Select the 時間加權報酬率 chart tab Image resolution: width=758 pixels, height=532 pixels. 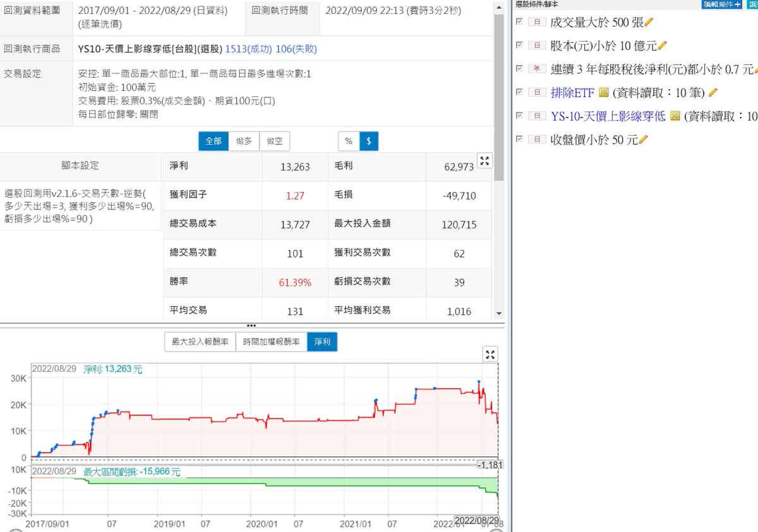click(272, 342)
